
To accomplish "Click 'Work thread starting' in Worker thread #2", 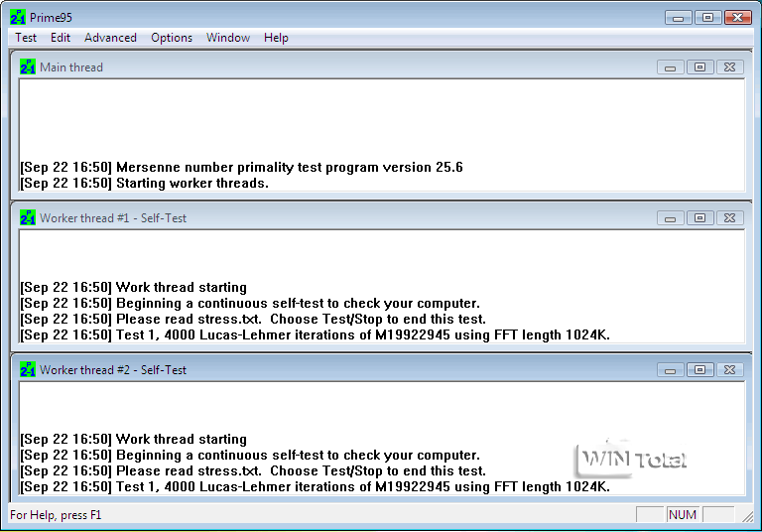I will 133,439.
